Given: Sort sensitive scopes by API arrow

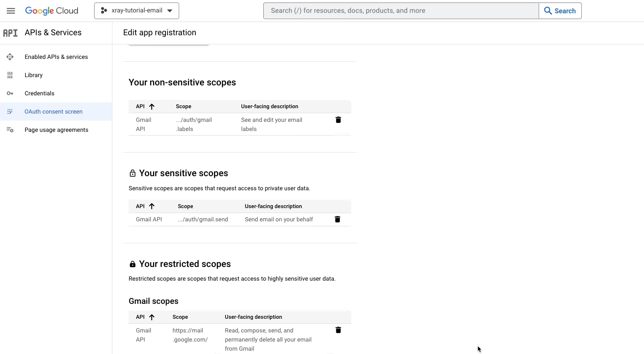Looking at the screenshot, I should coord(152,206).
